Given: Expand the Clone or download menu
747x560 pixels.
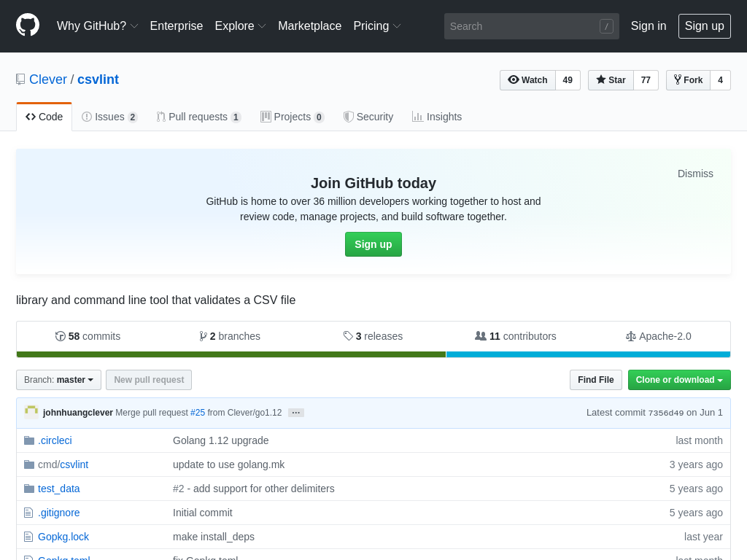Looking at the screenshot, I should 678,380.
